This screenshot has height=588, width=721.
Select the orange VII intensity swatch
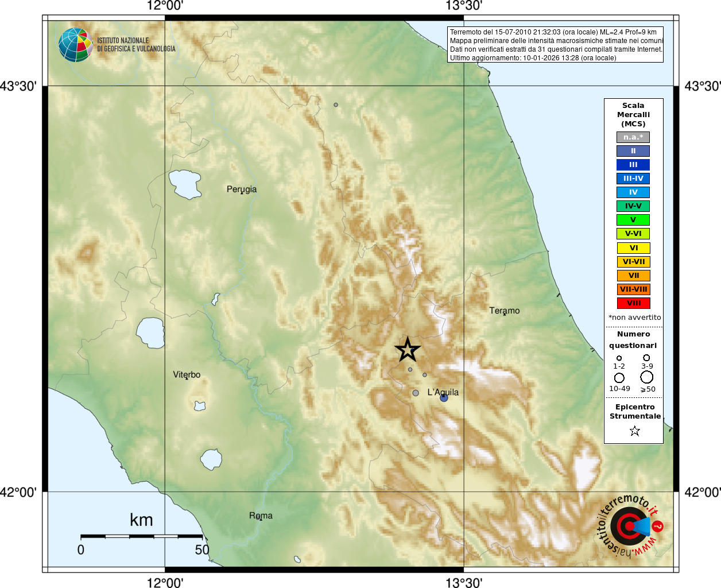click(633, 276)
